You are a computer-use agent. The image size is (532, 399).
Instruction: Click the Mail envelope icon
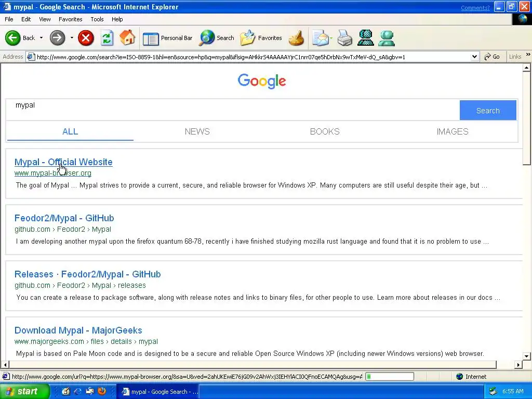(321, 38)
